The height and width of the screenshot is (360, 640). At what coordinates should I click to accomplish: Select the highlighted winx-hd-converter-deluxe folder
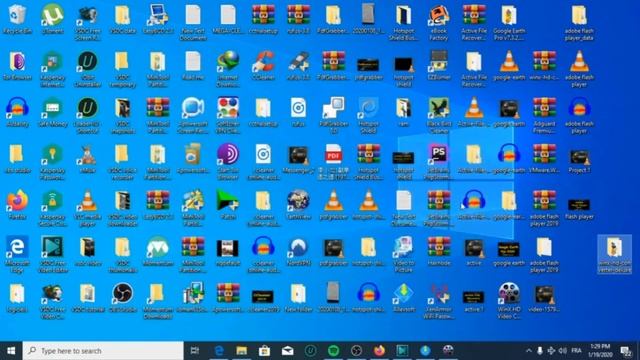point(614,254)
